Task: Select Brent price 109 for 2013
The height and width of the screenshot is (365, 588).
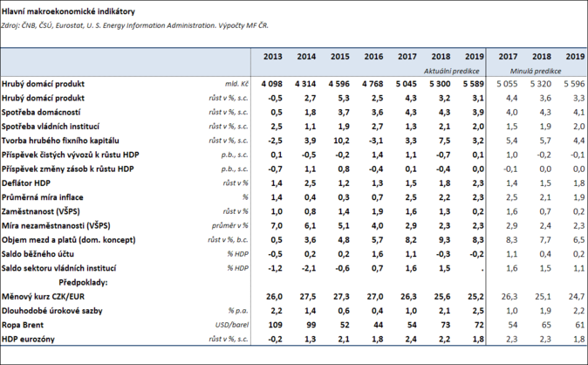Action: pyautogui.click(x=275, y=325)
